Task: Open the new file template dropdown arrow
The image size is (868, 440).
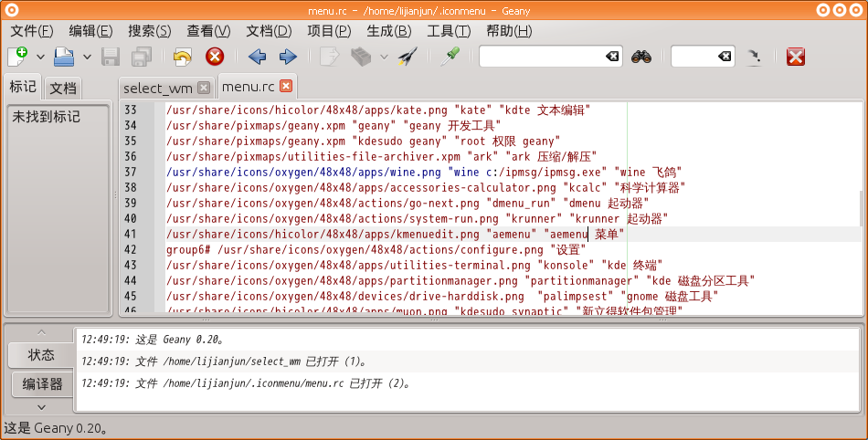Action: pyautogui.click(x=40, y=57)
